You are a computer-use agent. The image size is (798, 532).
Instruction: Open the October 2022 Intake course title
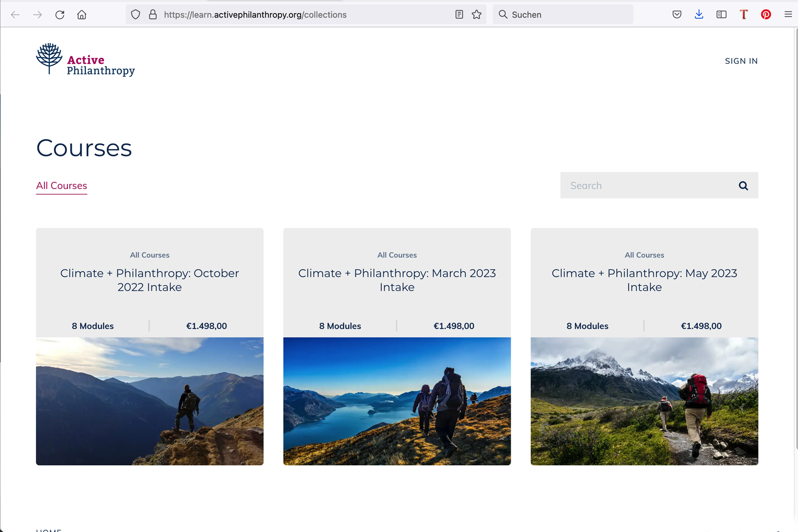150,280
